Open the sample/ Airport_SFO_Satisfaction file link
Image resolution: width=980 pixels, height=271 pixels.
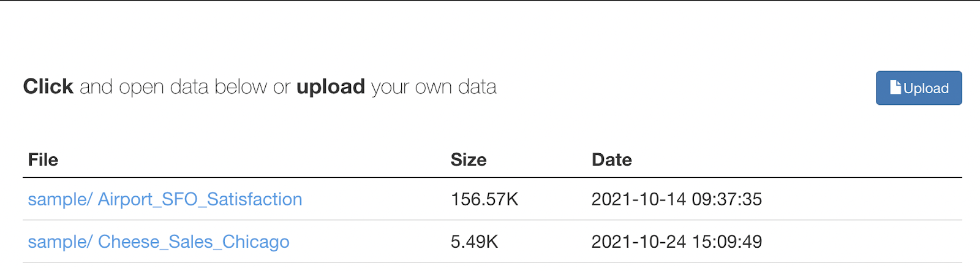coord(165,199)
